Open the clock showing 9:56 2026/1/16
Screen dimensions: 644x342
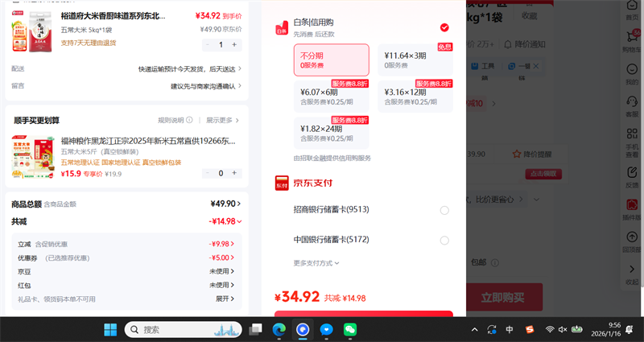pyautogui.click(x=606, y=329)
